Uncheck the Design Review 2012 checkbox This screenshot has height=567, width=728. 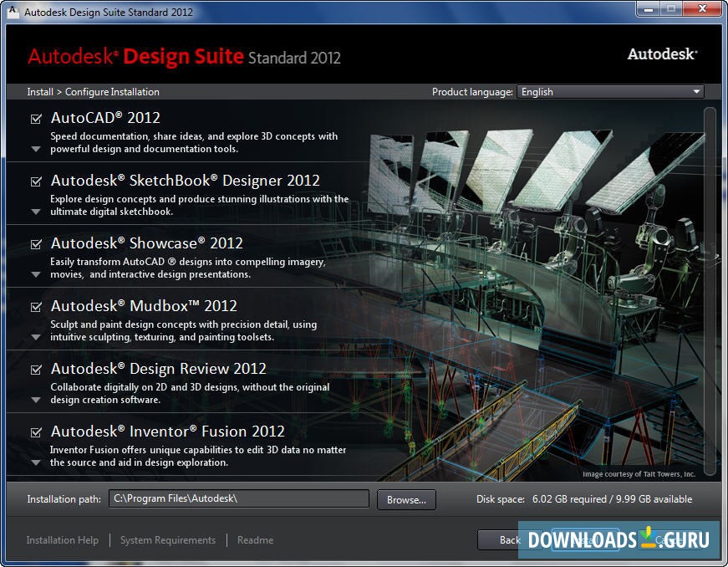tap(36, 370)
